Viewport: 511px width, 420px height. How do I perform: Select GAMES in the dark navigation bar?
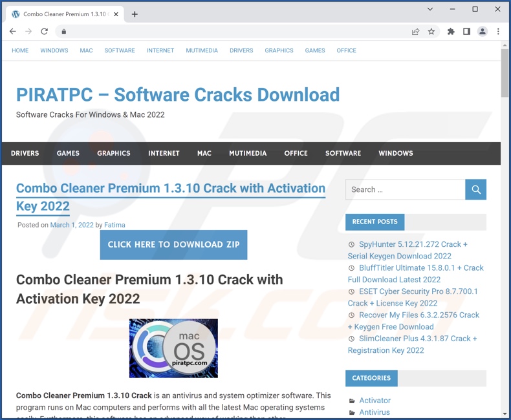click(68, 153)
